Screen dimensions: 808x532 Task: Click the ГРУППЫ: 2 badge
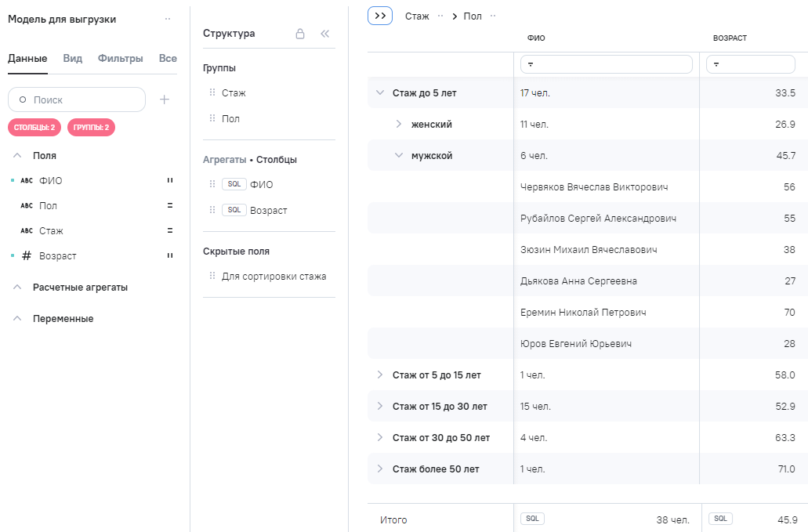point(91,127)
